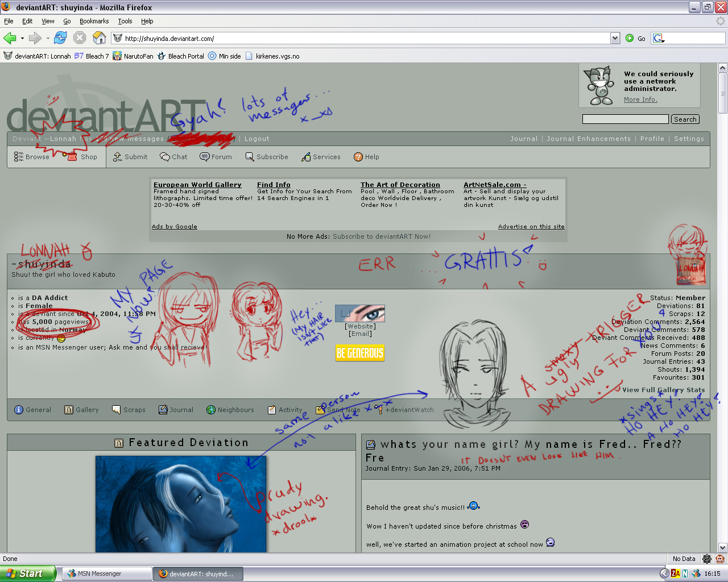Open deviantART Services

[321, 157]
